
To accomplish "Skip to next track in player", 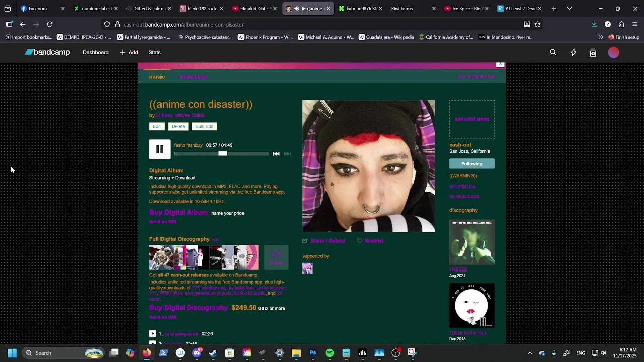I will [287, 154].
